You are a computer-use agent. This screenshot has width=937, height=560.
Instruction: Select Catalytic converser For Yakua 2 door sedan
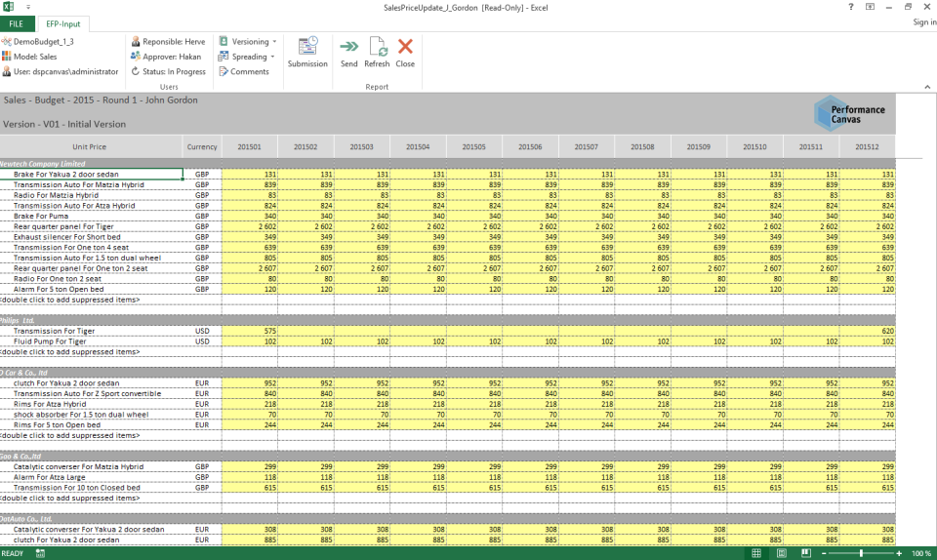[89, 530]
